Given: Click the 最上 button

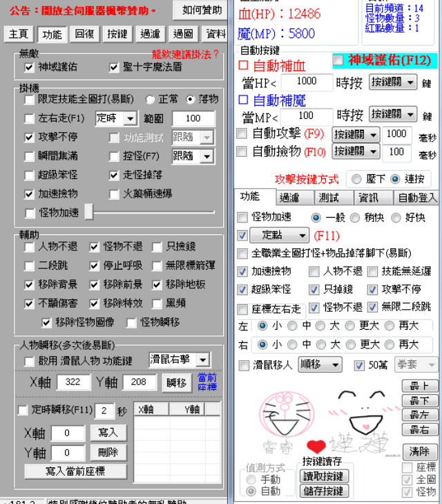Looking at the screenshot, I should pyautogui.click(x=420, y=385).
